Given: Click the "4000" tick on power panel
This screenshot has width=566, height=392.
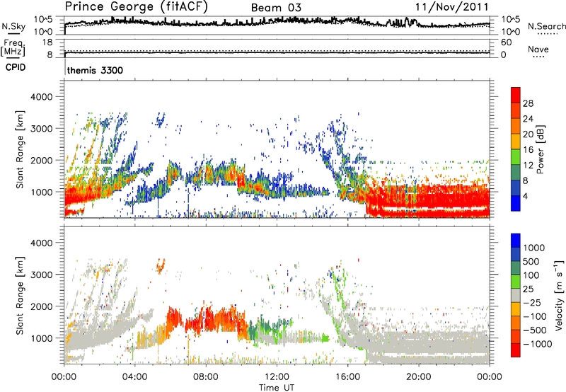Looking at the screenshot, I should 42,97.
